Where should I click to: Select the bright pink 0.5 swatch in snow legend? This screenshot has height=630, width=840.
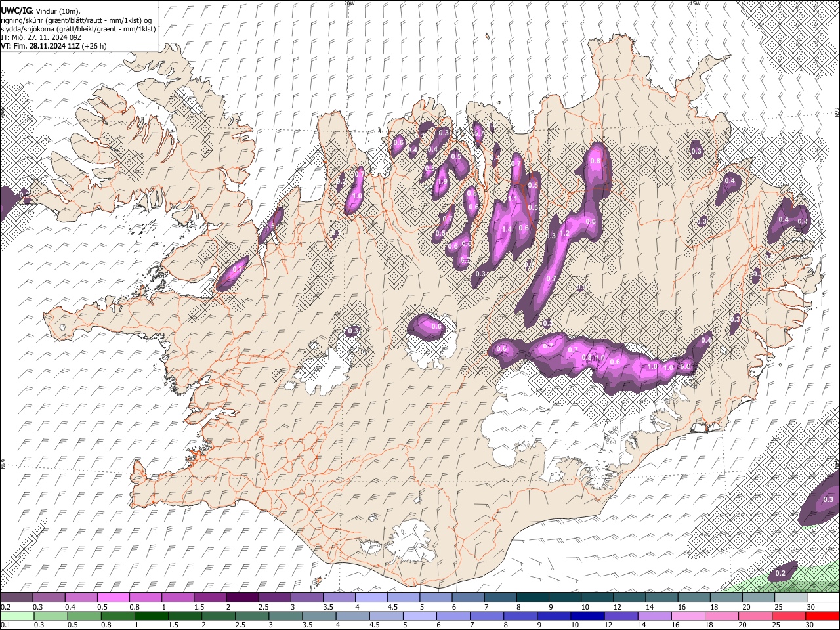[113, 598]
